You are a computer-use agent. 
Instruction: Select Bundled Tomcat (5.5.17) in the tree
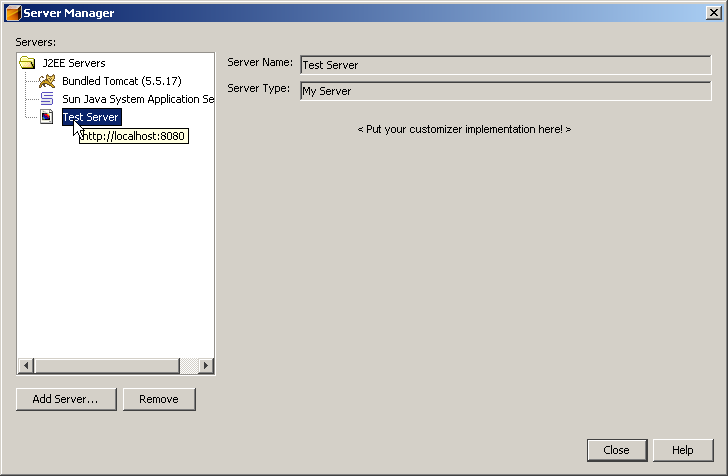pos(121,81)
